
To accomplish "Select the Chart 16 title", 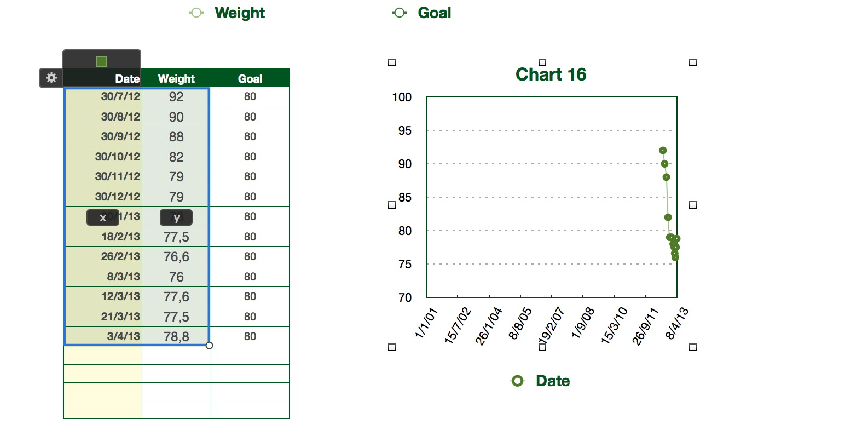I will (x=551, y=74).
